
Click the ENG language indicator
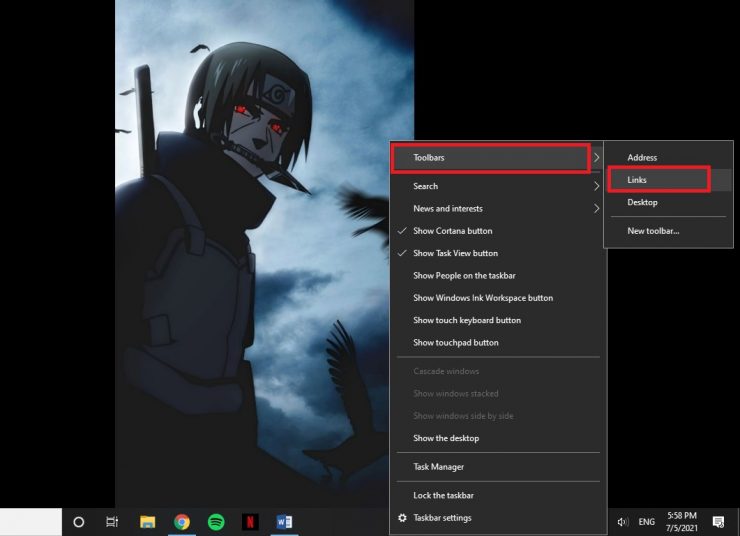coord(647,522)
